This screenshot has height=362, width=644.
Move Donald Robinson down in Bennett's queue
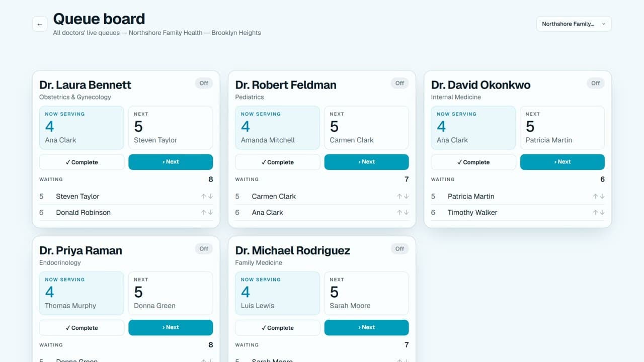210,213
